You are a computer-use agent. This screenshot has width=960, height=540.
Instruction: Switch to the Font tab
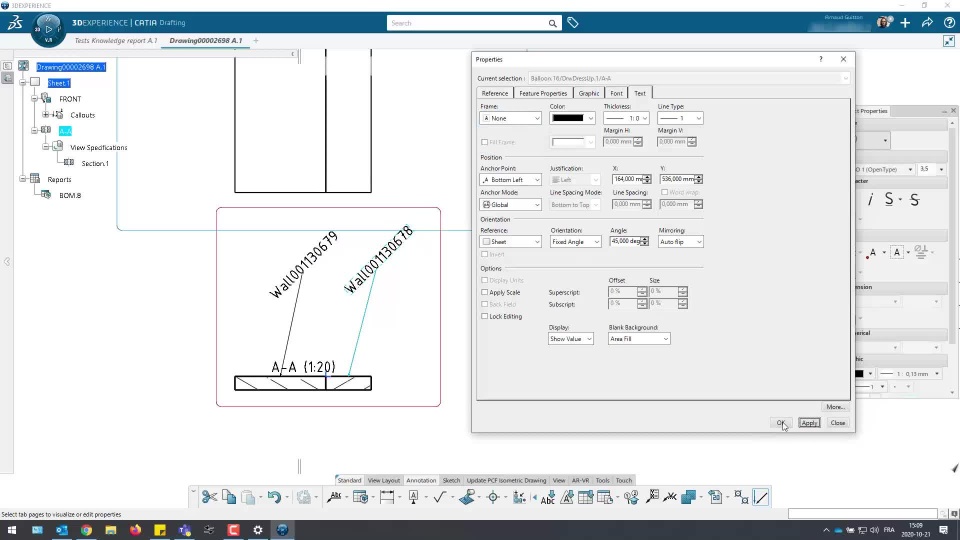[616, 93]
